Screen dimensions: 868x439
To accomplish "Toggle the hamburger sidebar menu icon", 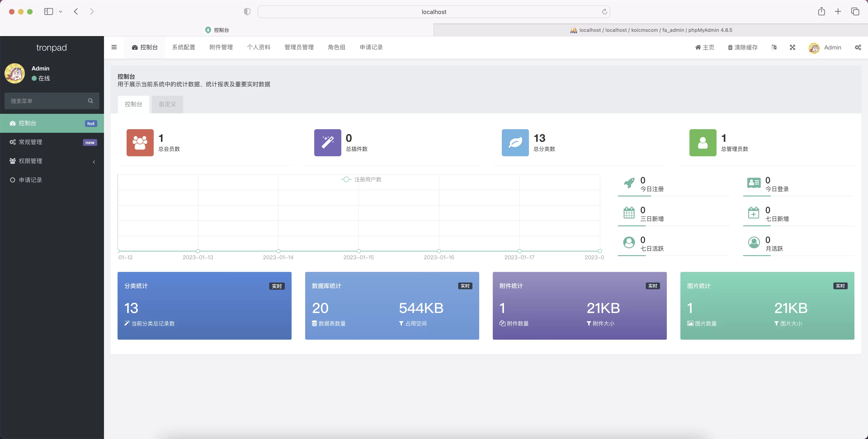I will [114, 47].
